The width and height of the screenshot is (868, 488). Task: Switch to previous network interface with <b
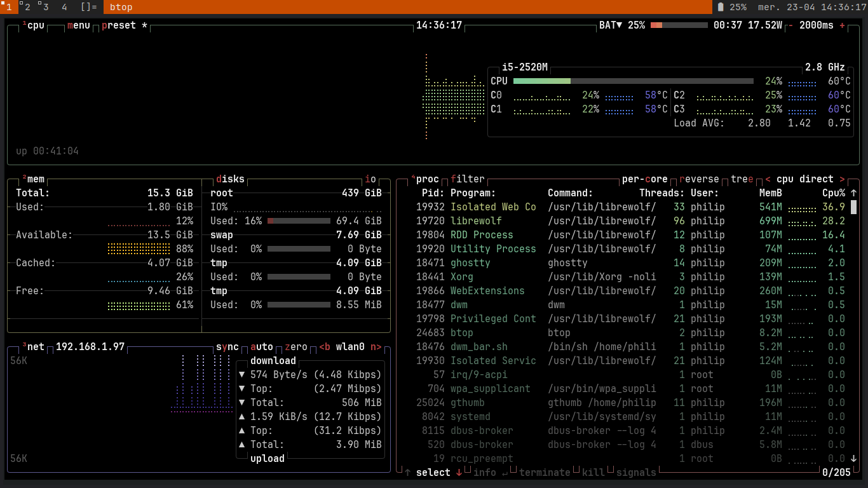[325, 347]
